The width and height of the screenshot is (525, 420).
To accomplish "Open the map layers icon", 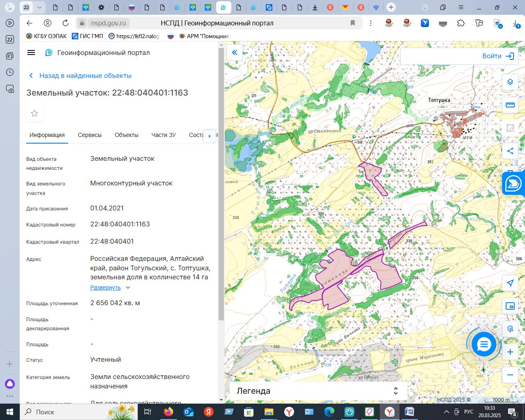I will pos(510,82).
